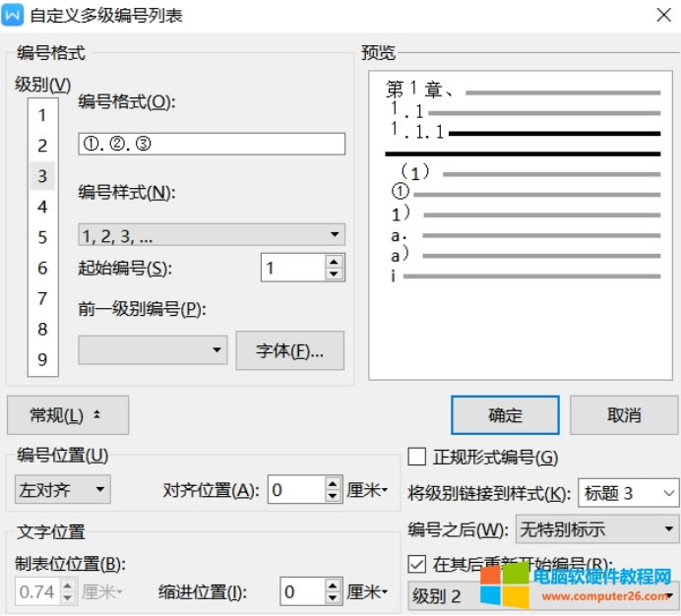
Task: Open the numbering style dropdown
Action: pyautogui.click(x=212, y=235)
